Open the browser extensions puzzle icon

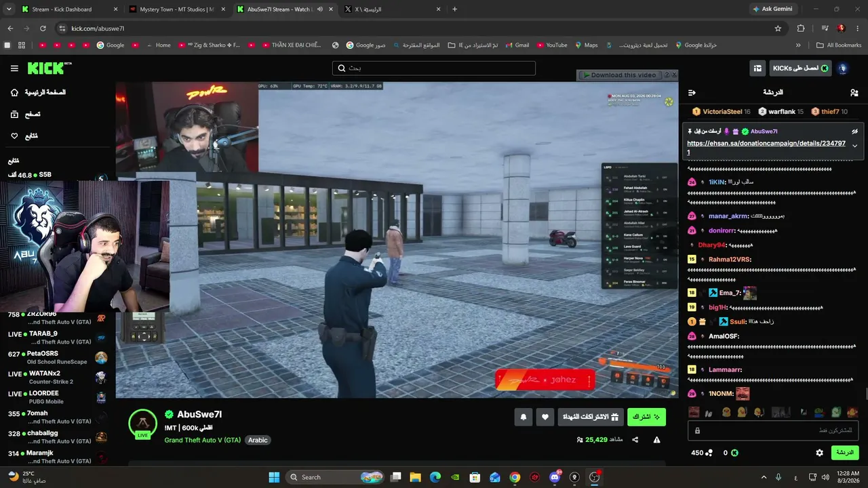(x=801, y=28)
